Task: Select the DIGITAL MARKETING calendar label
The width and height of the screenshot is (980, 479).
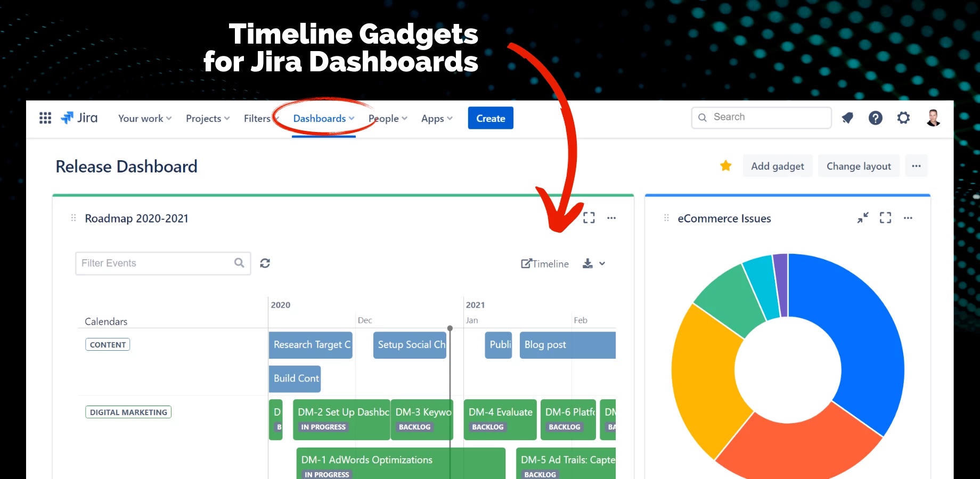Action: (x=128, y=412)
